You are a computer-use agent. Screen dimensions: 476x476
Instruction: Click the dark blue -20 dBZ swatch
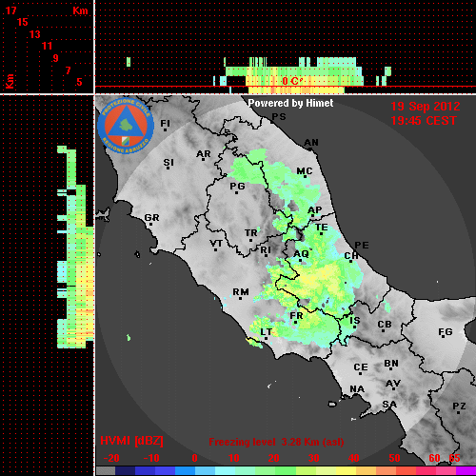[126, 471]
